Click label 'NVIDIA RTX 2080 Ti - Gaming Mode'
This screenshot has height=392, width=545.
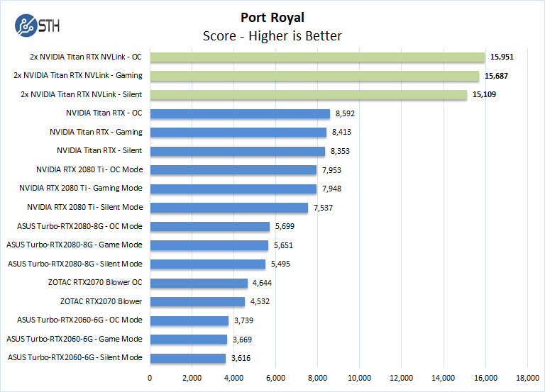81,188
